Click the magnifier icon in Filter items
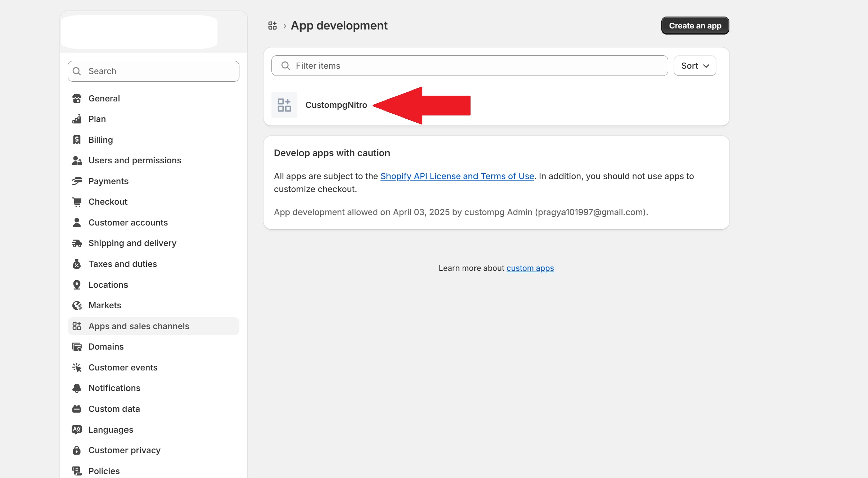This screenshot has width=868, height=478. (285, 65)
